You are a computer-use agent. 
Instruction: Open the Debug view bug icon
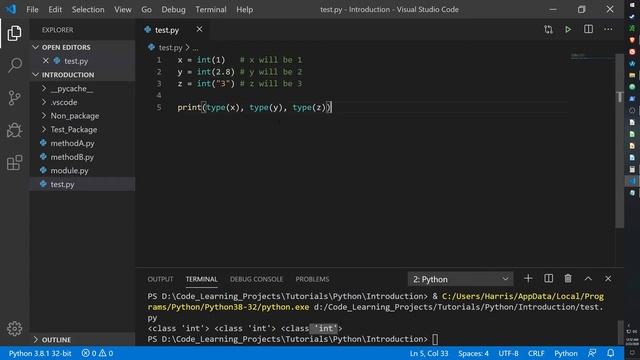tap(14, 131)
